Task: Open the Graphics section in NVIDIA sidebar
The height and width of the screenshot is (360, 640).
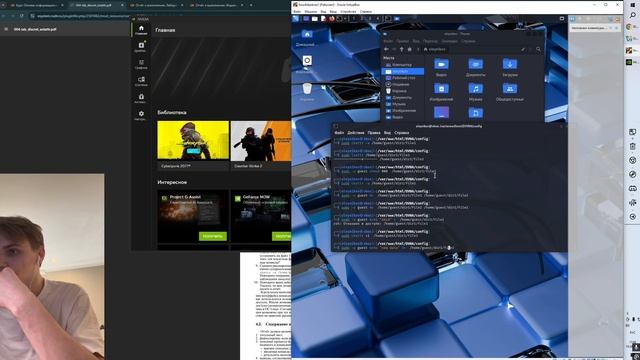Action: [141, 64]
